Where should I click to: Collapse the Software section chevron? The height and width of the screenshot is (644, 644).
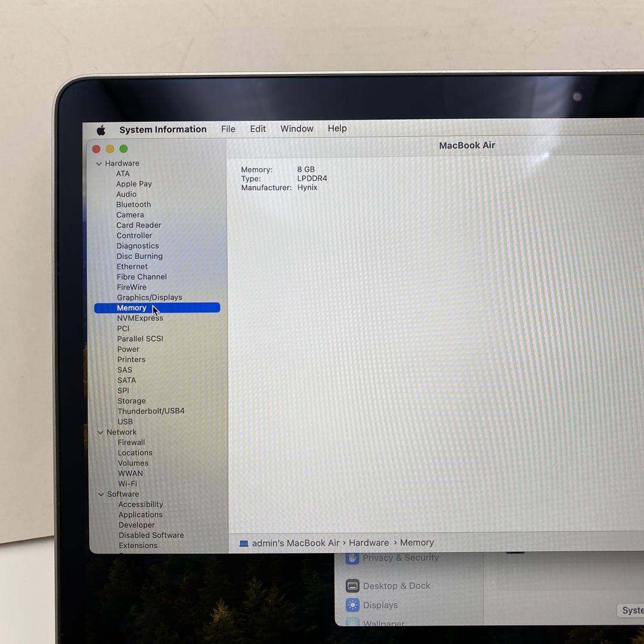tap(101, 494)
